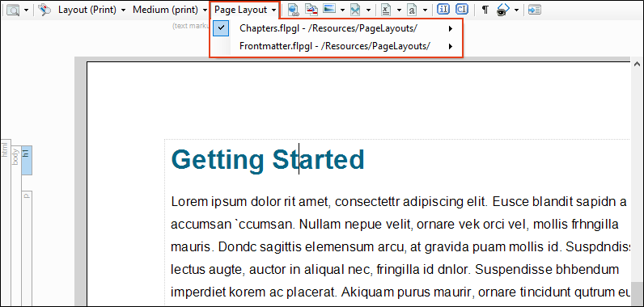This screenshot has height=307, width=644.
Task: Toggle paragraph pilcrow markers display
Action: (x=485, y=10)
